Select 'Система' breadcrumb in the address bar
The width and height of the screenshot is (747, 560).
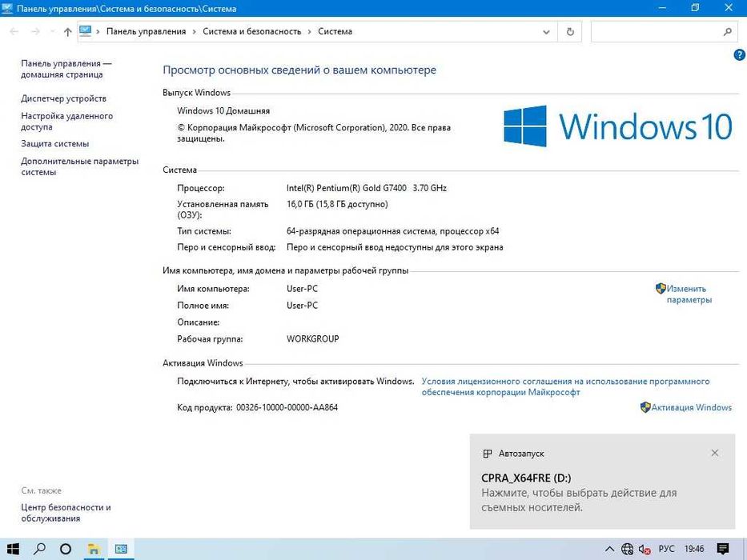pos(335,31)
